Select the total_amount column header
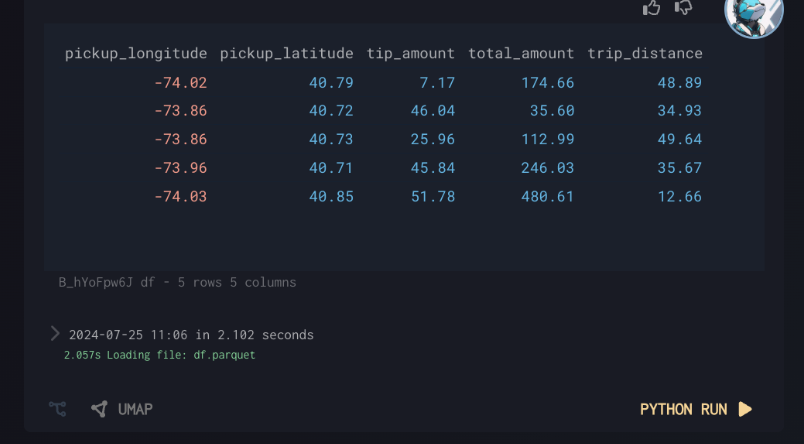The image size is (804, 444). [x=521, y=53]
